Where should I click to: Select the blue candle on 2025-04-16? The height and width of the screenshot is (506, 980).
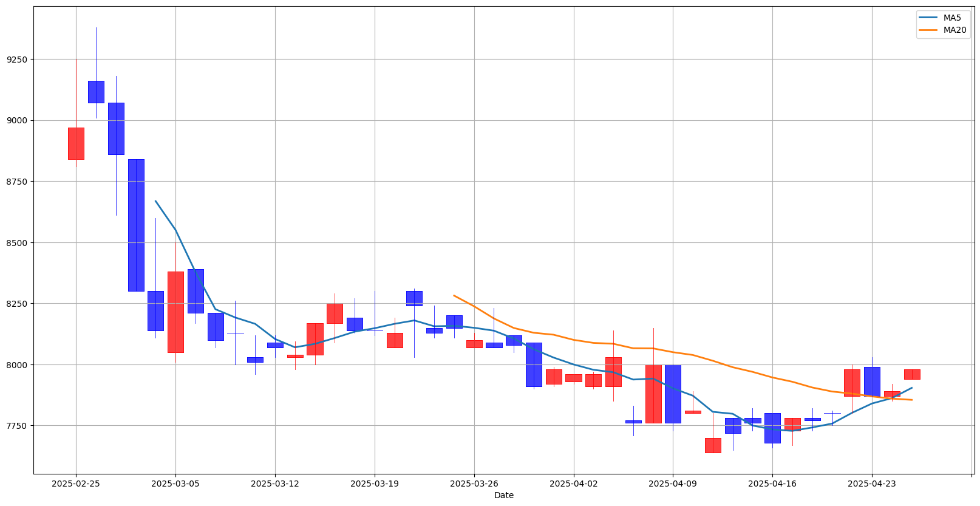(772, 428)
